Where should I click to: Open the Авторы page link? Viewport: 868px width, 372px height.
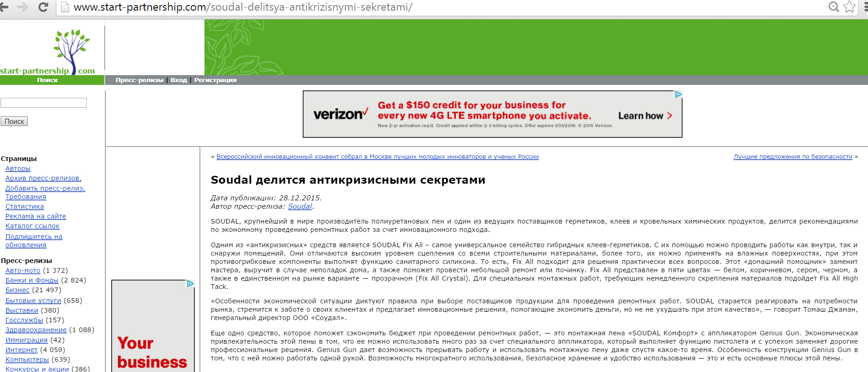18,168
